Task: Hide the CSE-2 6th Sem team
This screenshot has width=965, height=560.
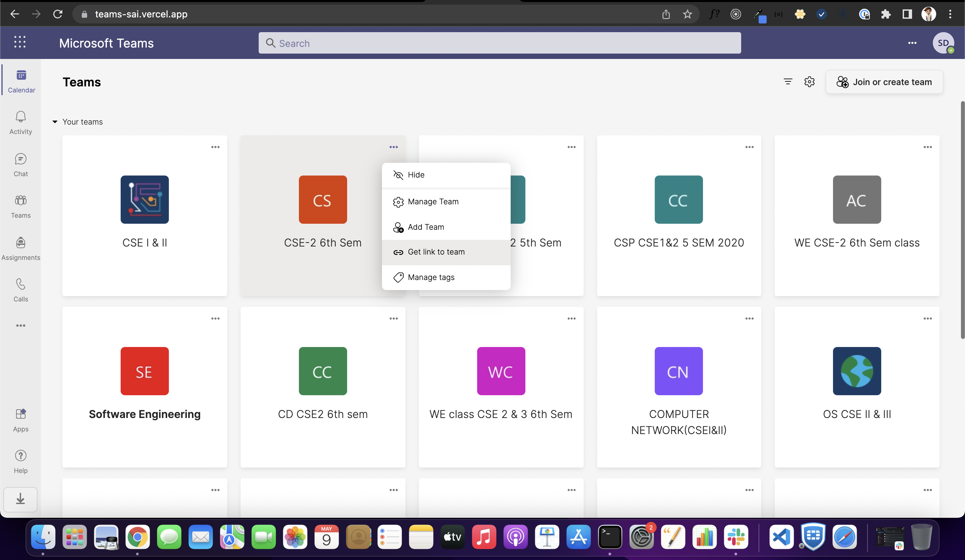Action: click(x=416, y=175)
